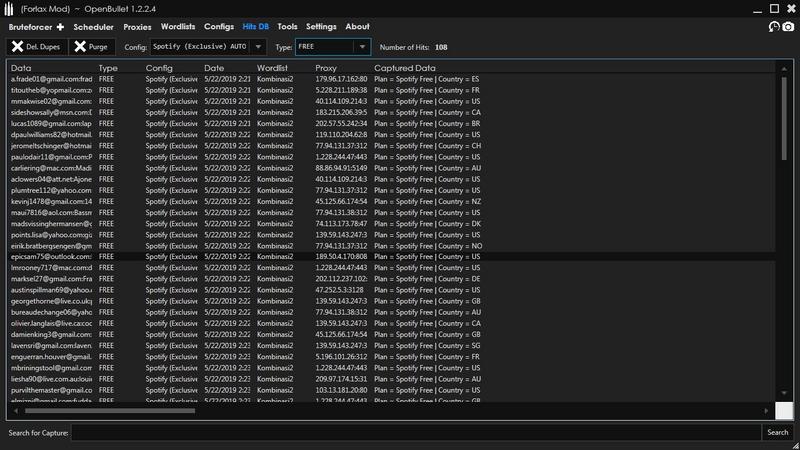Image resolution: width=800 pixels, height=450 pixels.
Task: Open the Type dropdown showing FREE
Action: [x=333, y=46]
